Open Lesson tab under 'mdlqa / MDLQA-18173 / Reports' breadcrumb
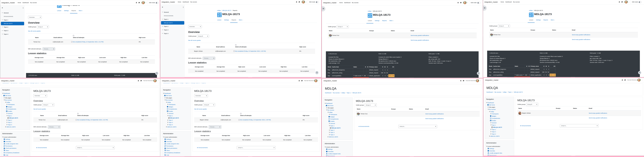644x157 pixels. (219, 20)
